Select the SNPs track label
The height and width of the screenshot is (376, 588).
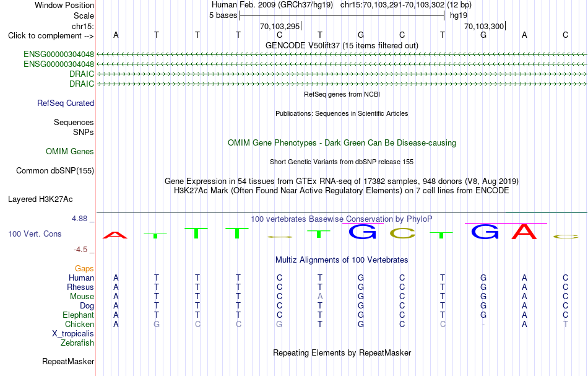[x=84, y=132]
